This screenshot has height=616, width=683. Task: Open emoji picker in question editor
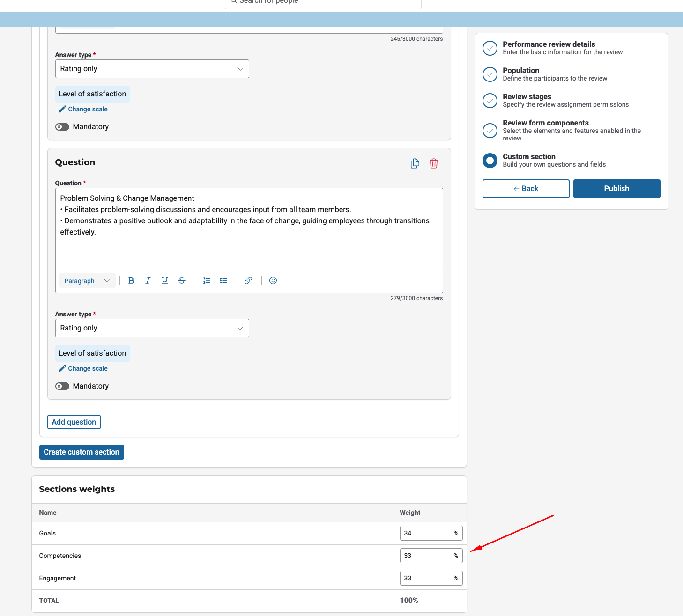point(273,280)
